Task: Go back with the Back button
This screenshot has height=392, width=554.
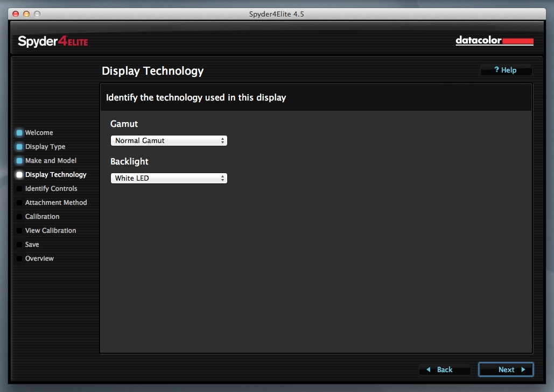Action: click(445, 370)
